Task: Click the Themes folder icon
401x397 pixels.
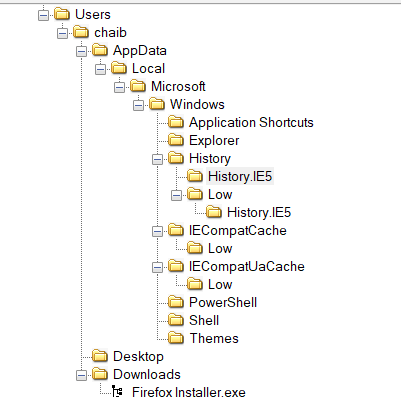Action: point(176,338)
